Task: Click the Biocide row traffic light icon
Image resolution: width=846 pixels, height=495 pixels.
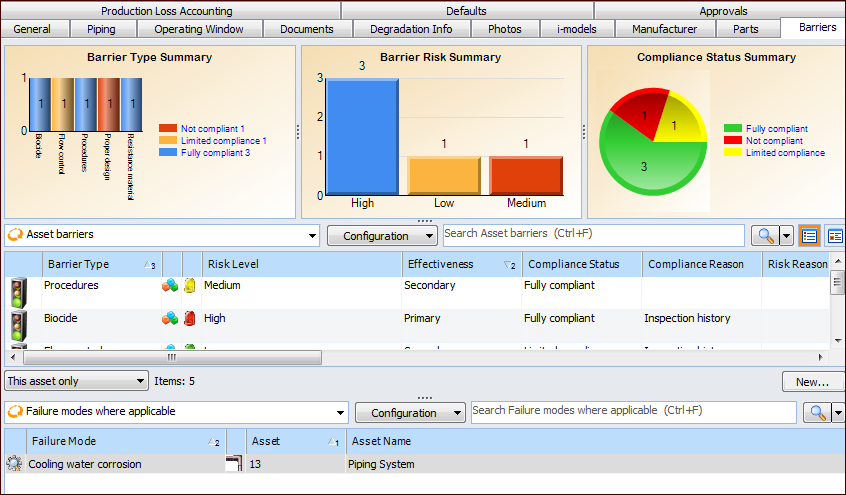Action: 19,326
